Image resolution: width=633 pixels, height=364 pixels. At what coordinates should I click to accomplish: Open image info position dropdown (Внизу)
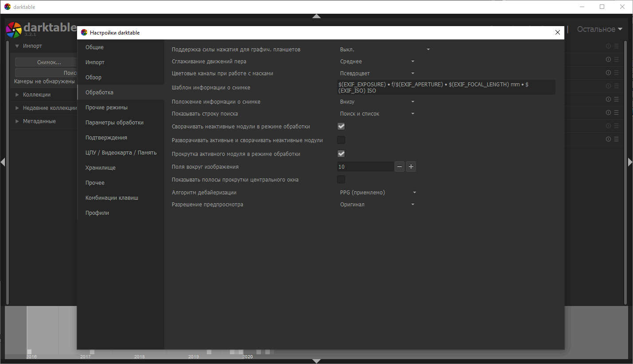coord(377,101)
